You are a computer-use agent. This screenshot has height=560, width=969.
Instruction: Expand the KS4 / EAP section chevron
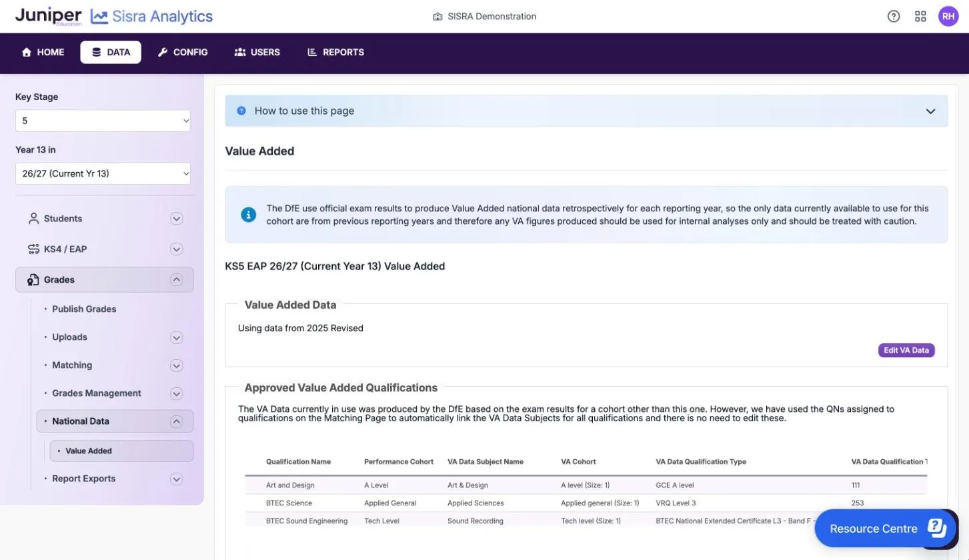[176, 249]
